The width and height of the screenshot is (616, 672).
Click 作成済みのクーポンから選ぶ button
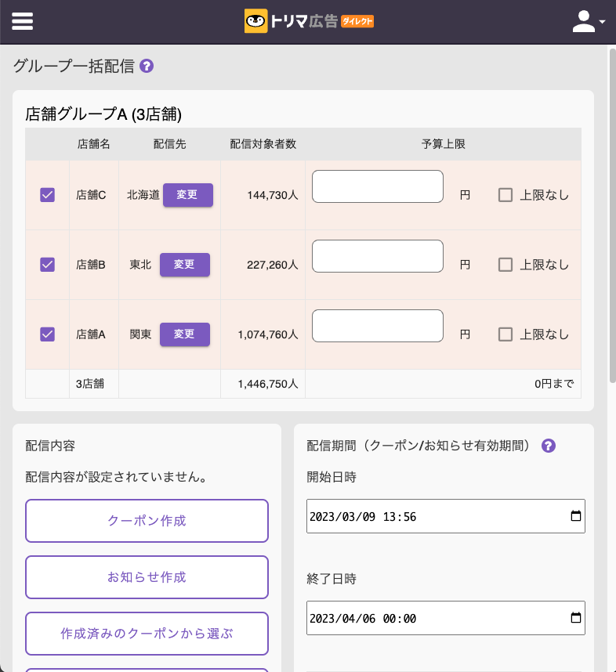(147, 634)
